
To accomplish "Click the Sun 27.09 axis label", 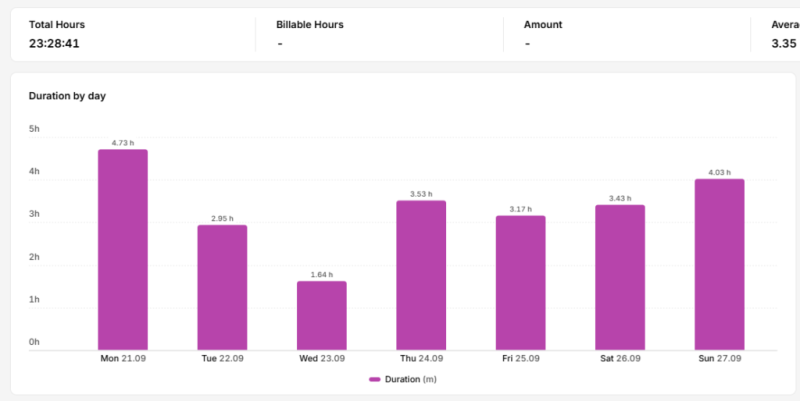I will click(x=719, y=359).
